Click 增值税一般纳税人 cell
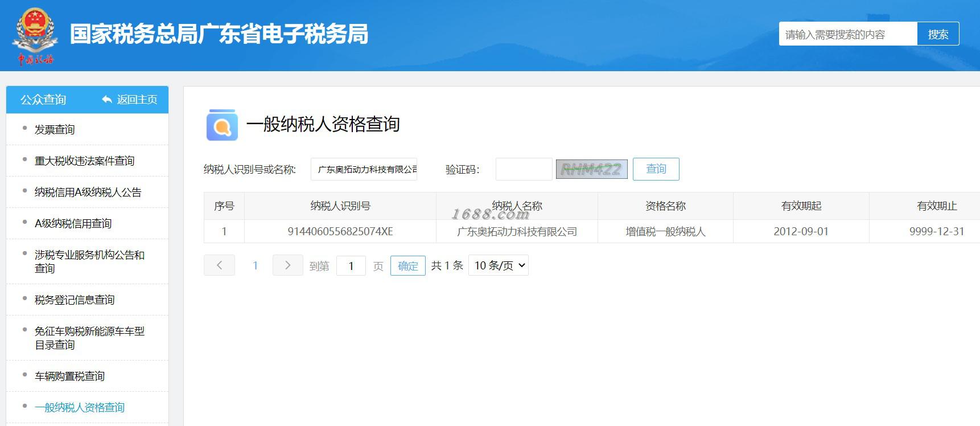Screen dimensions: 980x426 click(665, 231)
